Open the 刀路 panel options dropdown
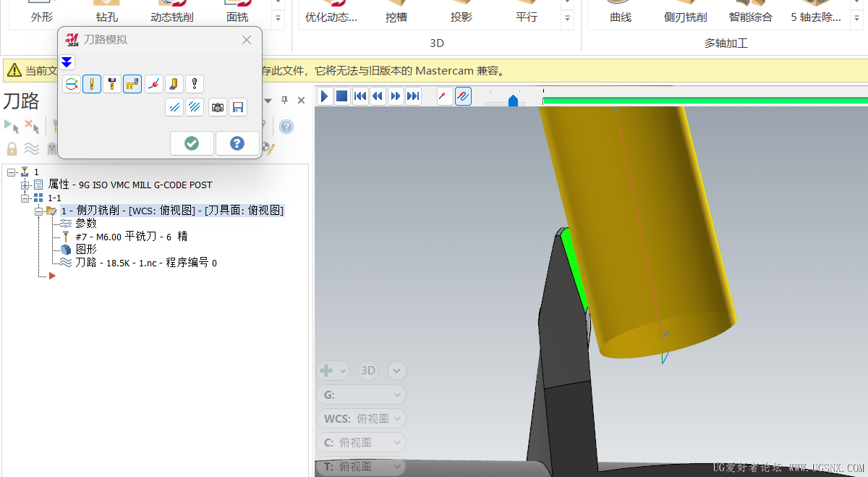The height and width of the screenshot is (477, 868). pyautogui.click(x=268, y=100)
